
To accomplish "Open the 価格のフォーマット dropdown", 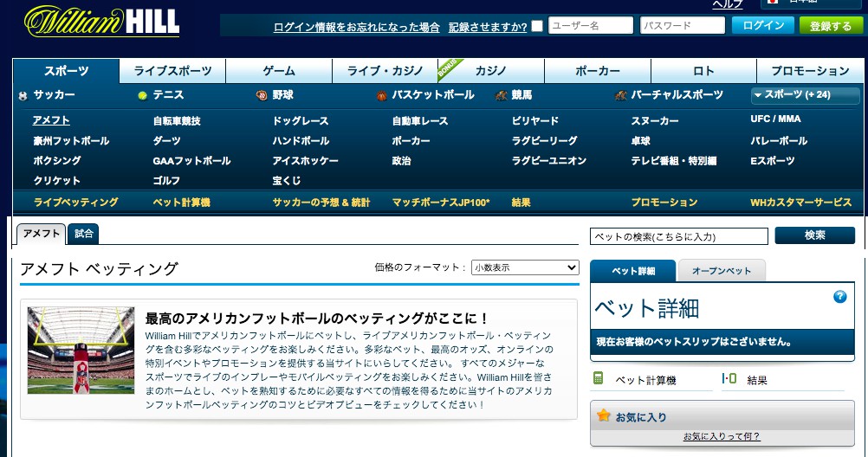I will click(x=525, y=267).
